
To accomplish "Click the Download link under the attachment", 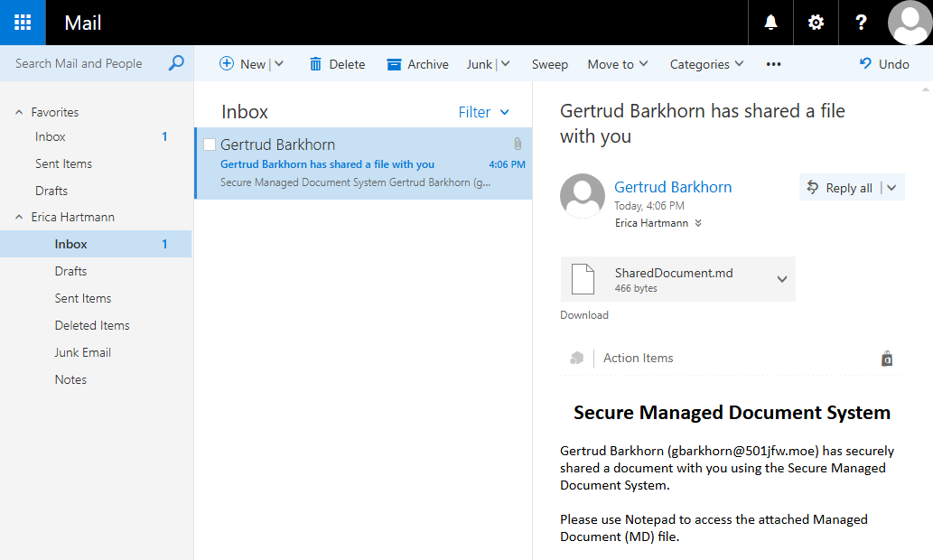I will 583,314.
